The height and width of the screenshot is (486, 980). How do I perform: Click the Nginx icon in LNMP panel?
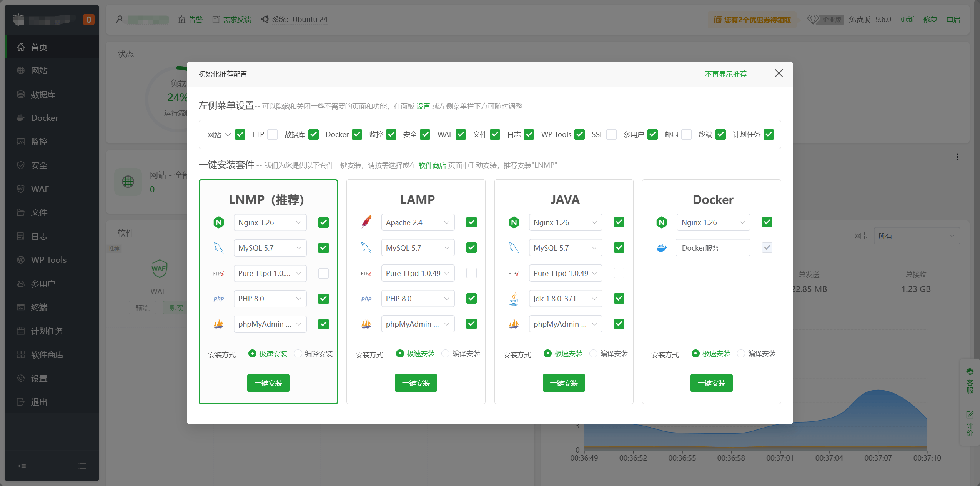(x=218, y=222)
